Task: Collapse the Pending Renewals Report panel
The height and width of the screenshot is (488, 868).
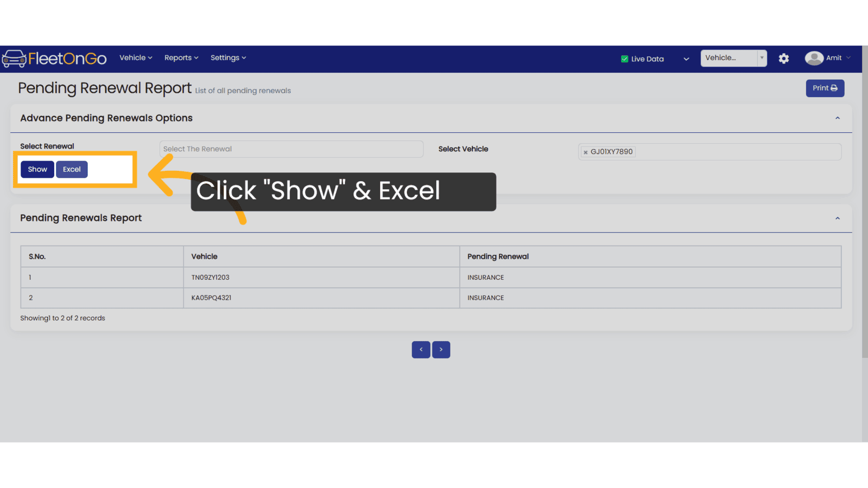Action: (x=838, y=219)
